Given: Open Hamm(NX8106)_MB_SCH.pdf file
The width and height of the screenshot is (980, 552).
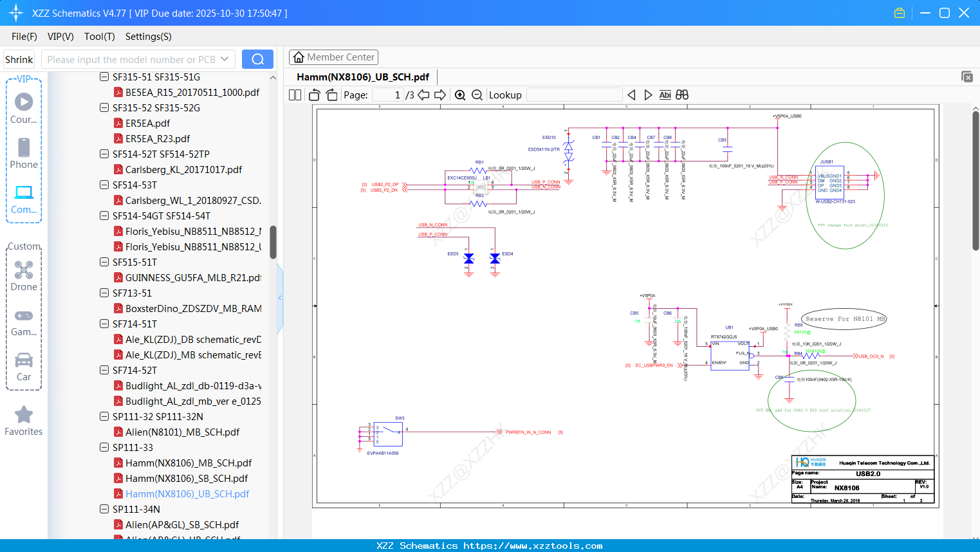Looking at the screenshot, I should click(x=188, y=463).
